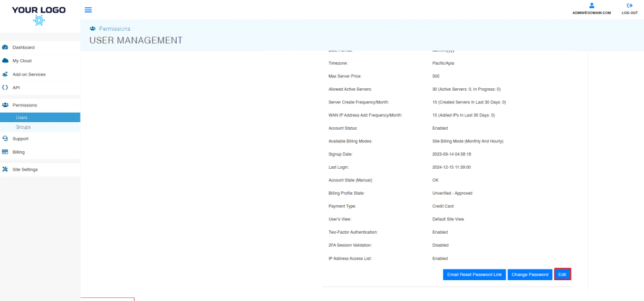This screenshot has width=644, height=301.
Task: Click the Dashboard gauge icon in sidebar
Action: click(x=5, y=47)
